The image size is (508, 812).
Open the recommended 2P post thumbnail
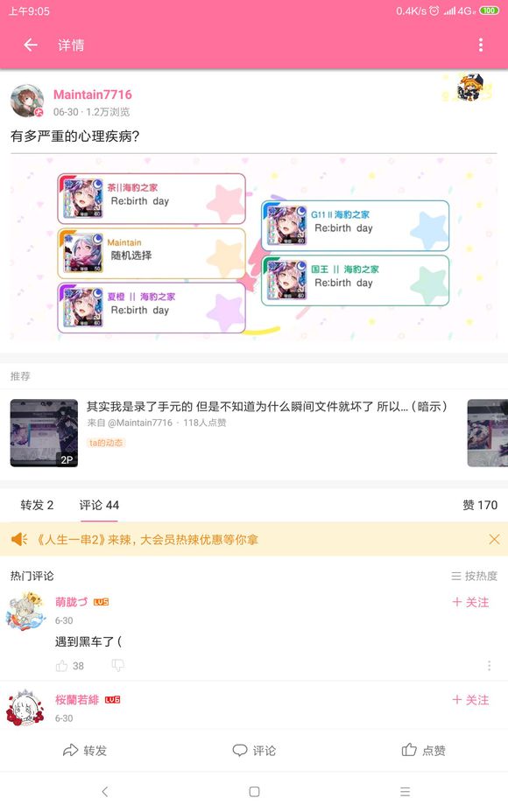[44, 433]
